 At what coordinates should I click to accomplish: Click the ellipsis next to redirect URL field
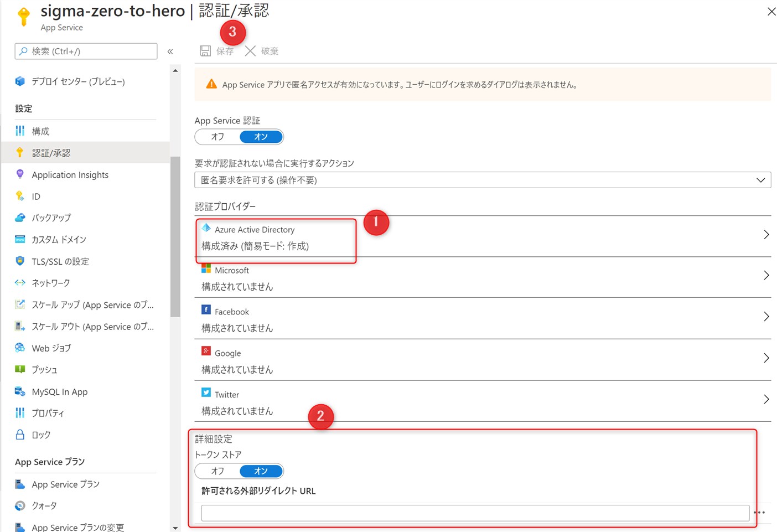760,513
